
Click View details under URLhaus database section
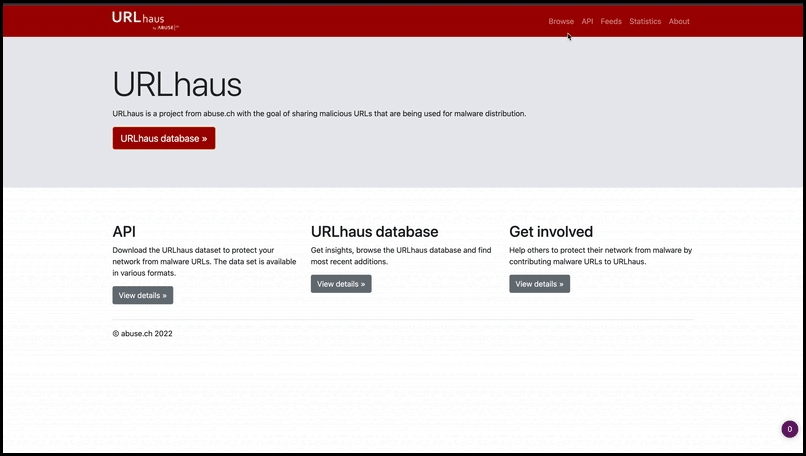[x=341, y=284]
